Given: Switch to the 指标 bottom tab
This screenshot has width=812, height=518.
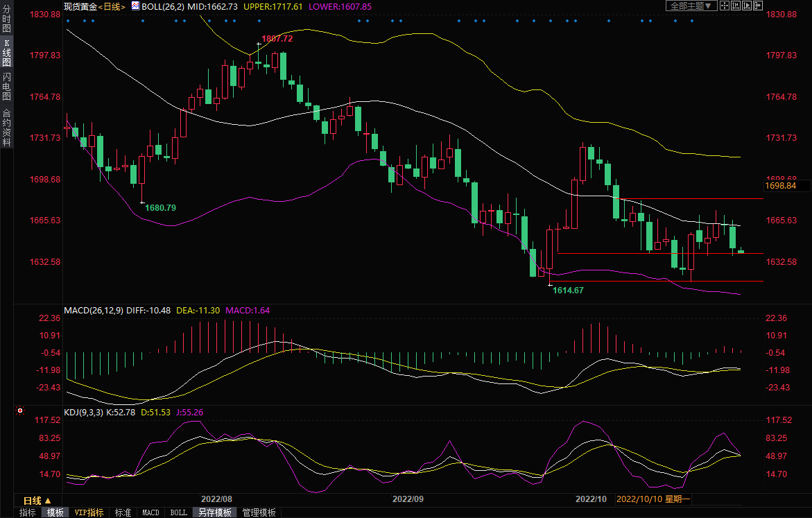Looking at the screenshot, I should click(28, 512).
